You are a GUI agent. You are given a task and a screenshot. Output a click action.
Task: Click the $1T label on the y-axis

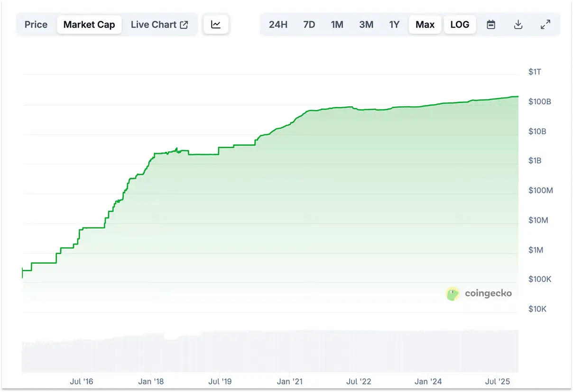[535, 72]
